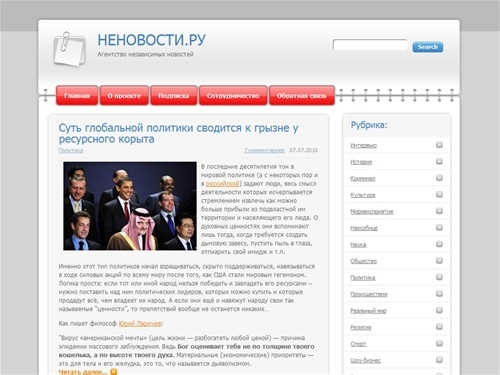Click the square icon beside Наука
The image size is (500, 375).
coord(439,244)
